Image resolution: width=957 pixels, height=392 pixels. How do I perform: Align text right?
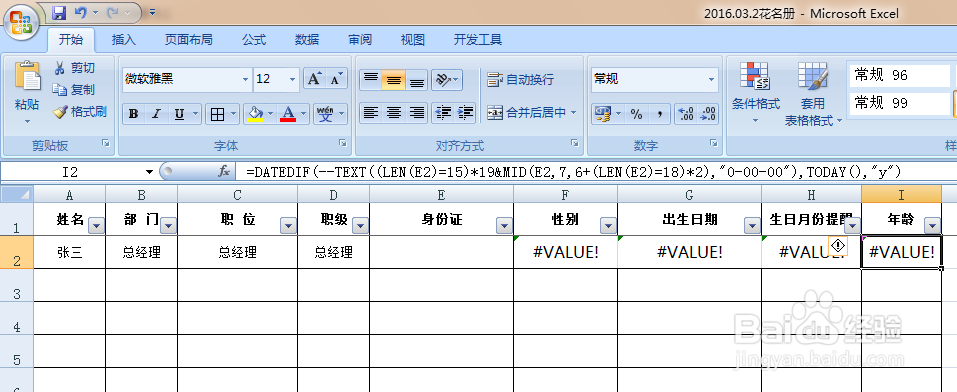click(x=416, y=113)
